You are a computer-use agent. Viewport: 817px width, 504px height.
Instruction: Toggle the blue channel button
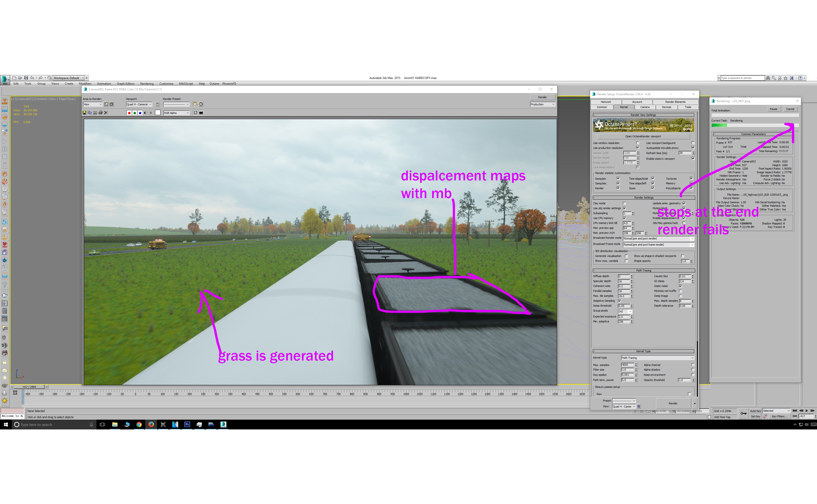(140, 113)
